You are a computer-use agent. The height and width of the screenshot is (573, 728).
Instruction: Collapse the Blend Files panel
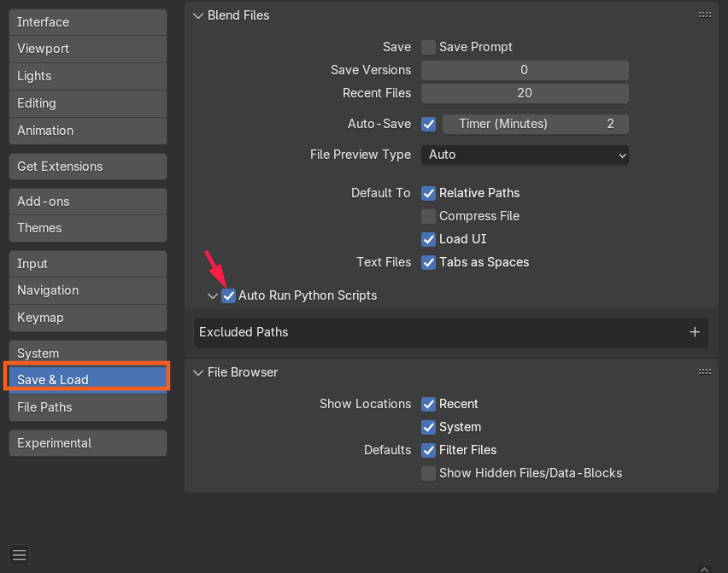coord(198,15)
